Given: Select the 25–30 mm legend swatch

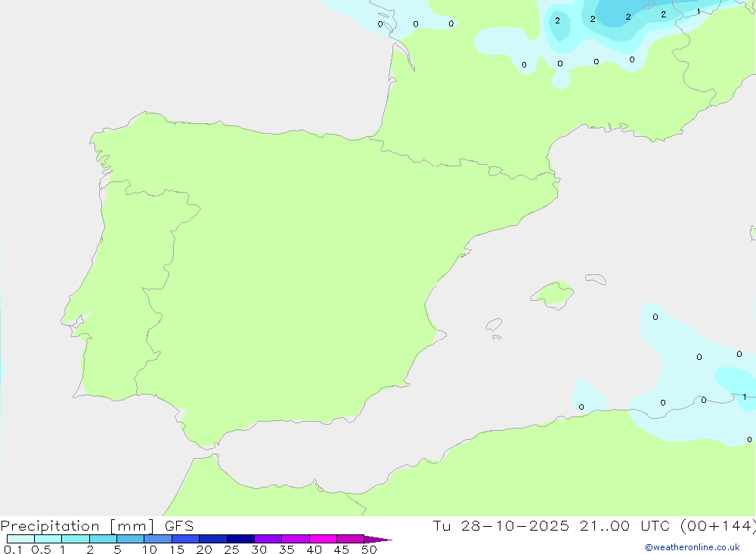Looking at the screenshot, I should (240, 539).
